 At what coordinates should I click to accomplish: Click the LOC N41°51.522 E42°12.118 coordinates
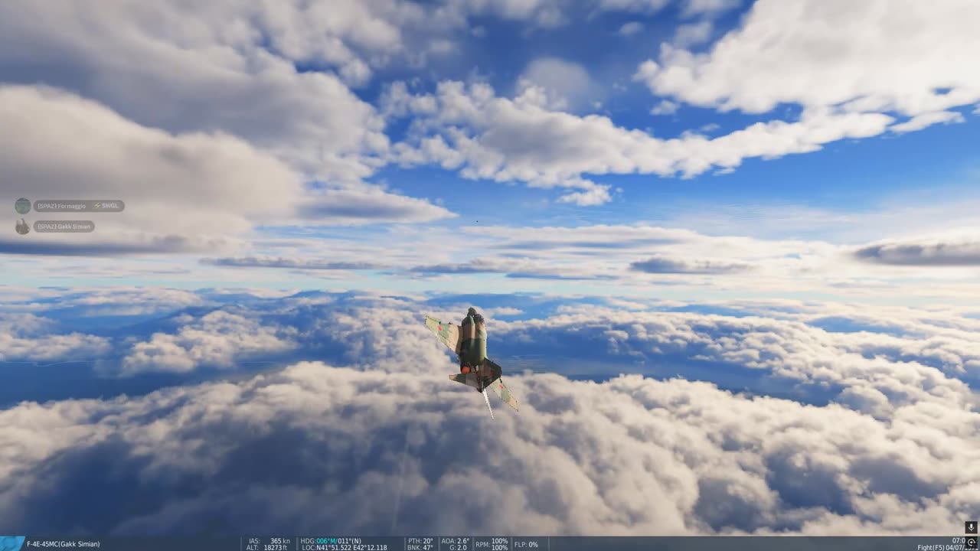344,548
